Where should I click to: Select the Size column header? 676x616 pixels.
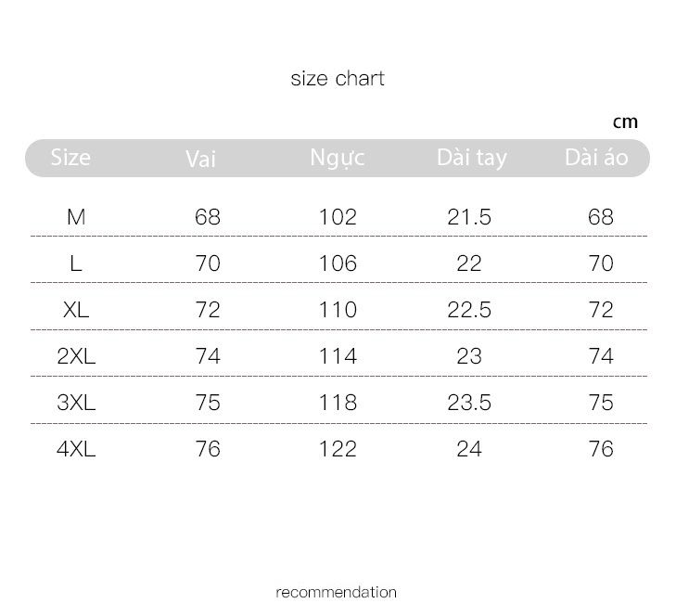(x=70, y=157)
